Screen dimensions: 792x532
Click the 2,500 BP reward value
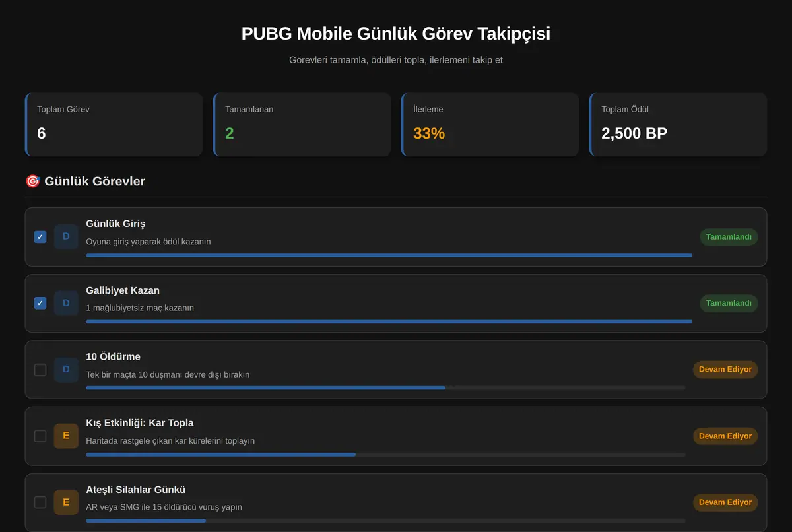point(634,133)
